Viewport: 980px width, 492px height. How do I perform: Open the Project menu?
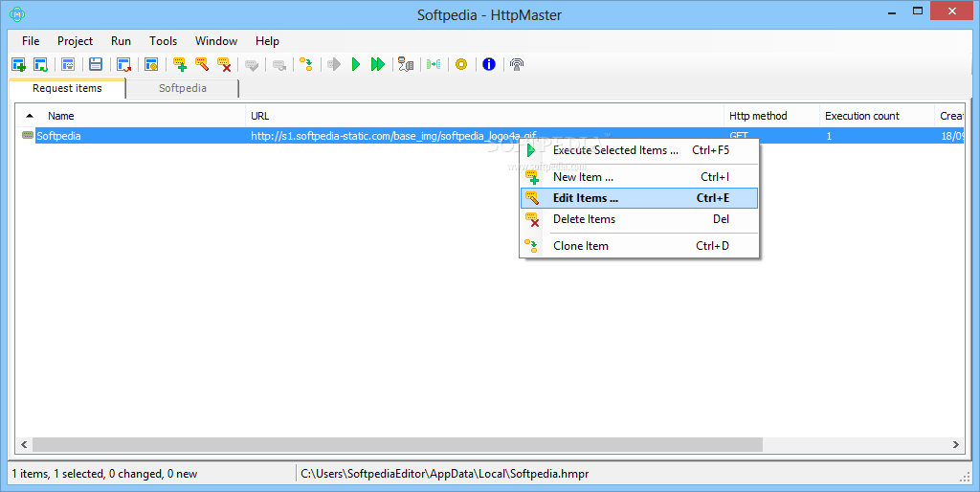click(x=75, y=41)
